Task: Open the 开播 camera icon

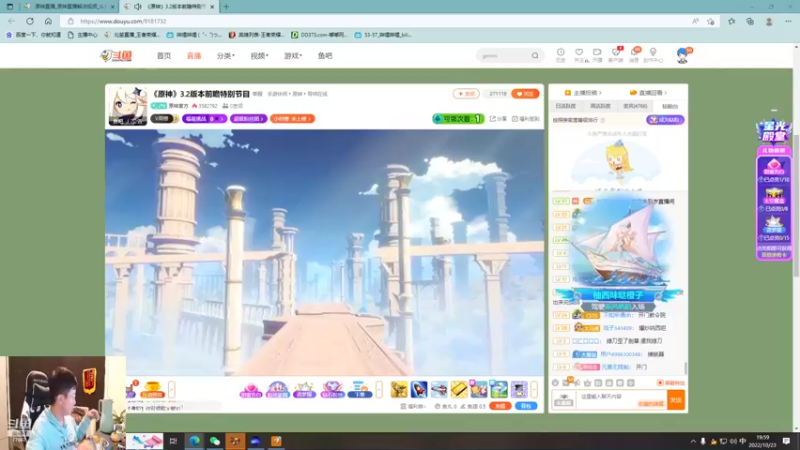Action: click(597, 55)
